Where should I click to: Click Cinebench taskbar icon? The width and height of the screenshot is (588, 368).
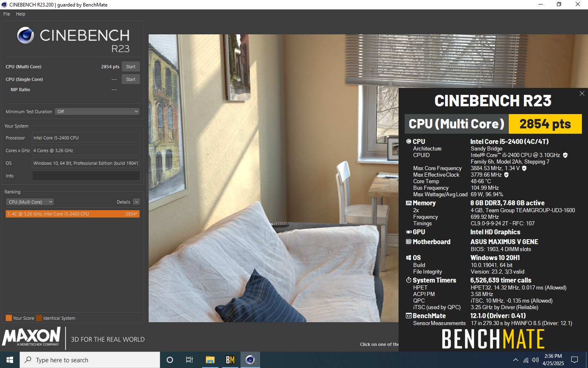[x=250, y=360]
